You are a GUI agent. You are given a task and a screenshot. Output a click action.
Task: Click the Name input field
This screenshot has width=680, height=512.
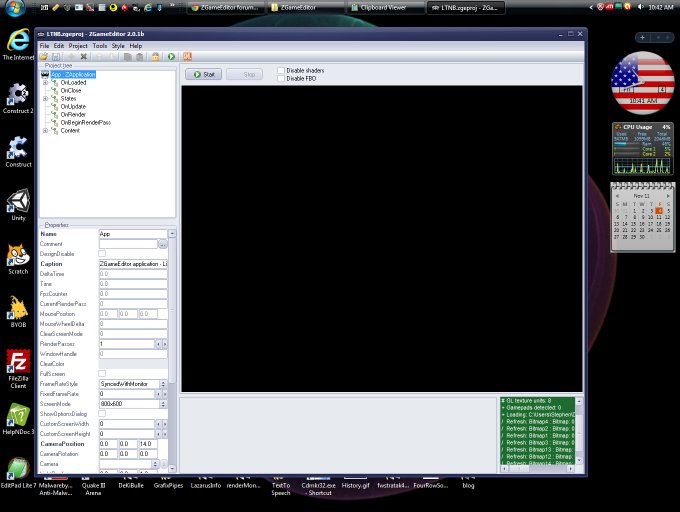(x=133, y=234)
